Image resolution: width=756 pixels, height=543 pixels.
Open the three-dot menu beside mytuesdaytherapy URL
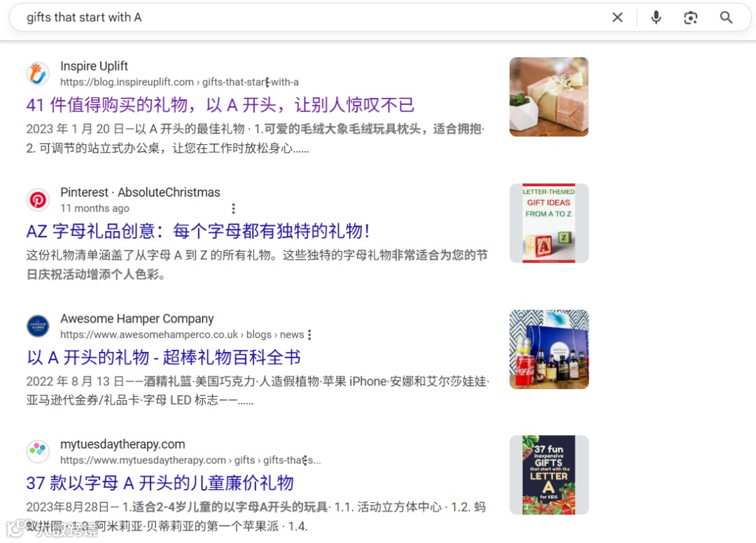pos(305,460)
